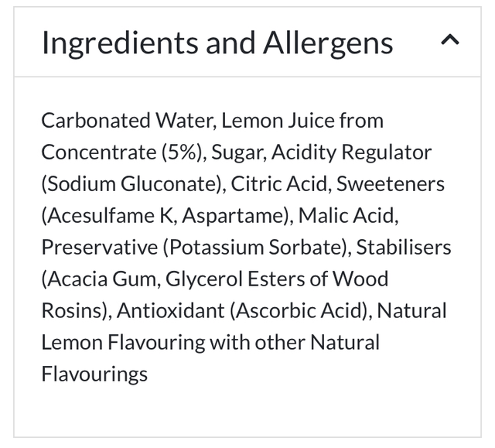Screen dimensions: 495x448
Task: Click the word 'Aspartame'
Action: 236,216
